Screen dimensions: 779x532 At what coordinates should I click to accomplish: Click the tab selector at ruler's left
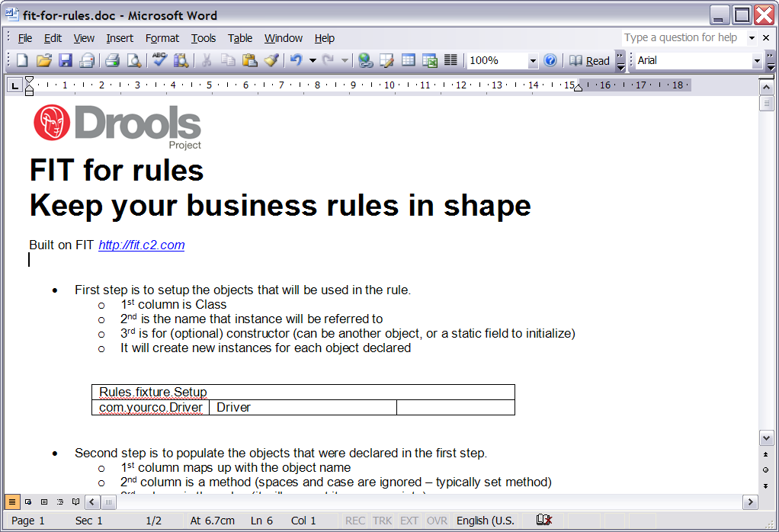point(14,86)
